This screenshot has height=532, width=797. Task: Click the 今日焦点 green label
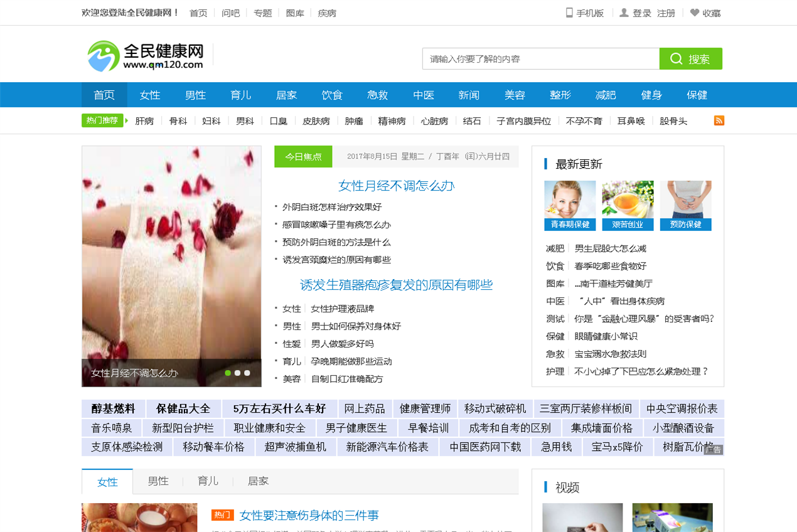[x=303, y=157]
